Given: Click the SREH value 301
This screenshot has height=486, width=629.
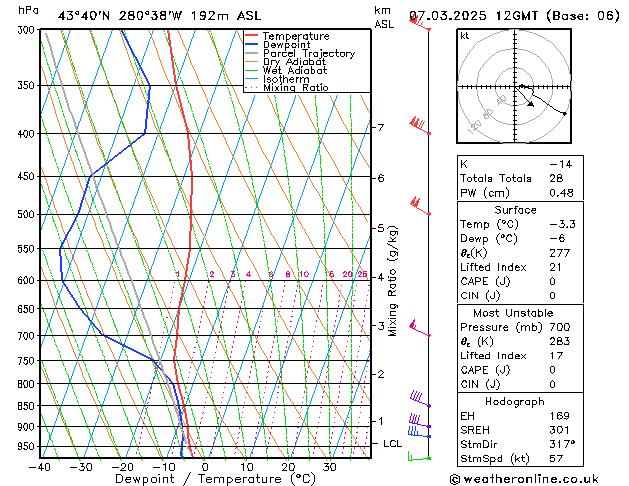Looking at the screenshot, I should click(560, 430).
